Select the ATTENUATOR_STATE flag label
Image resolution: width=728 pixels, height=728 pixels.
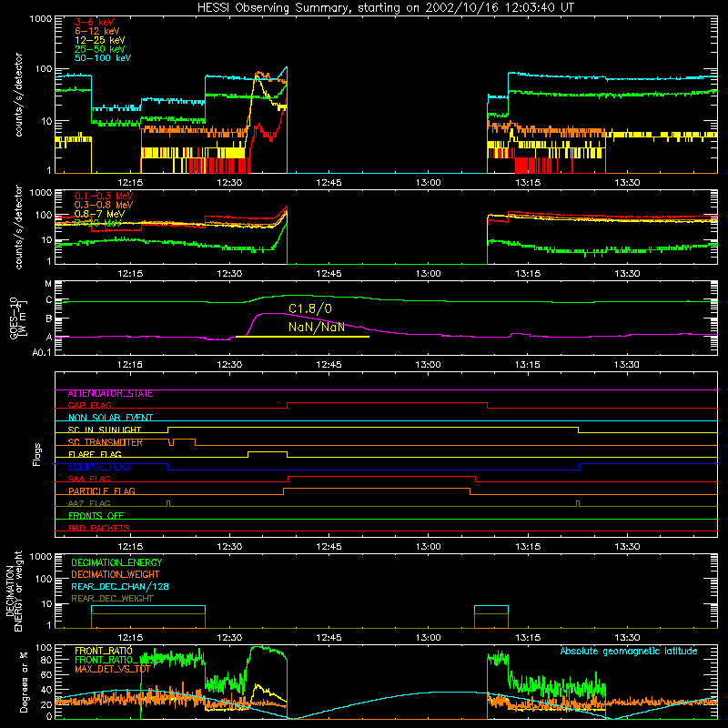click(x=110, y=394)
